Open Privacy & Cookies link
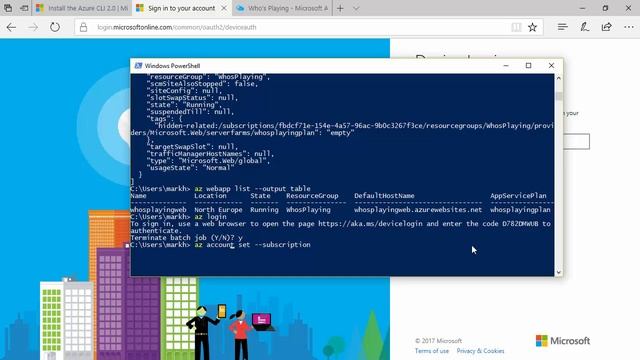640x360 pixels. [x=480, y=351]
